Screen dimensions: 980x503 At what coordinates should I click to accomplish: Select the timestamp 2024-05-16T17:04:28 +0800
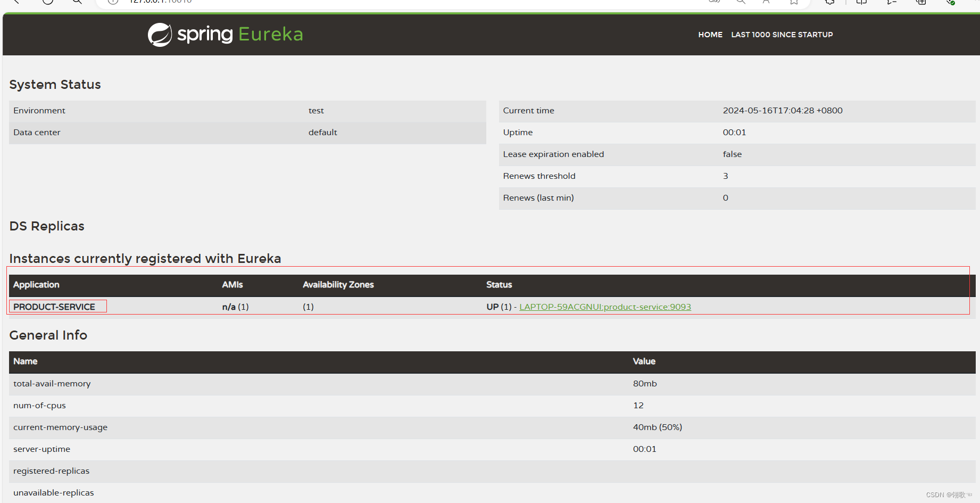pyautogui.click(x=783, y=111)
